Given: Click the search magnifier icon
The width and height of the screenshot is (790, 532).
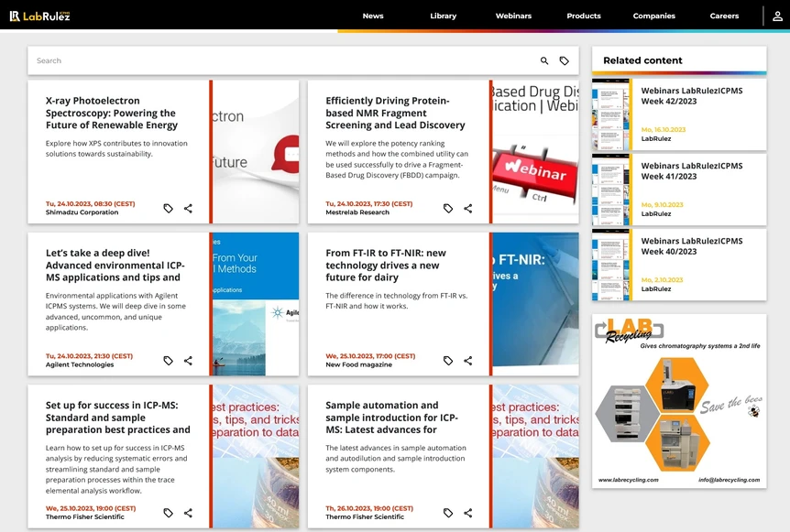Looking at the screenshot, I should click(x=544, y=61).
